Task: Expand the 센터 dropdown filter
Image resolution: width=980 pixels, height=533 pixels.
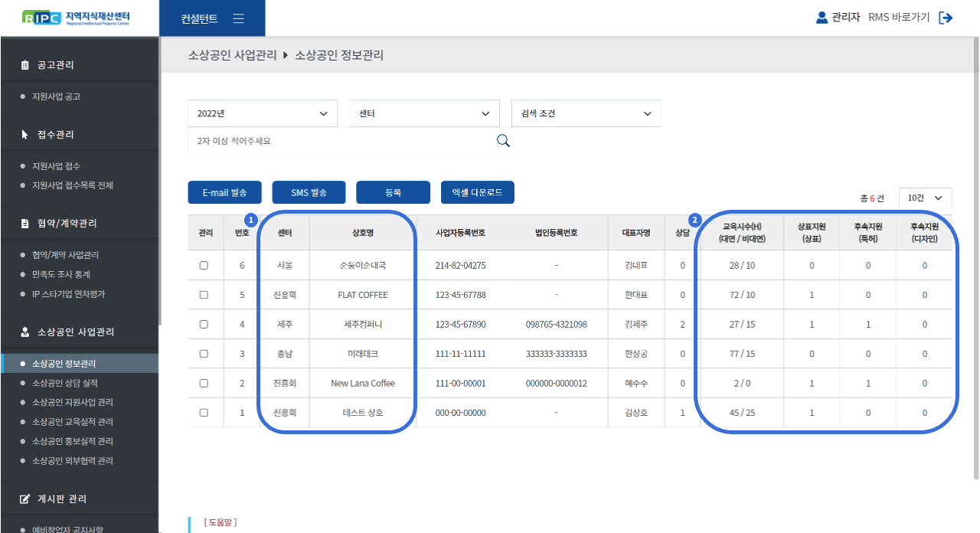Action: tap(424, 113)
